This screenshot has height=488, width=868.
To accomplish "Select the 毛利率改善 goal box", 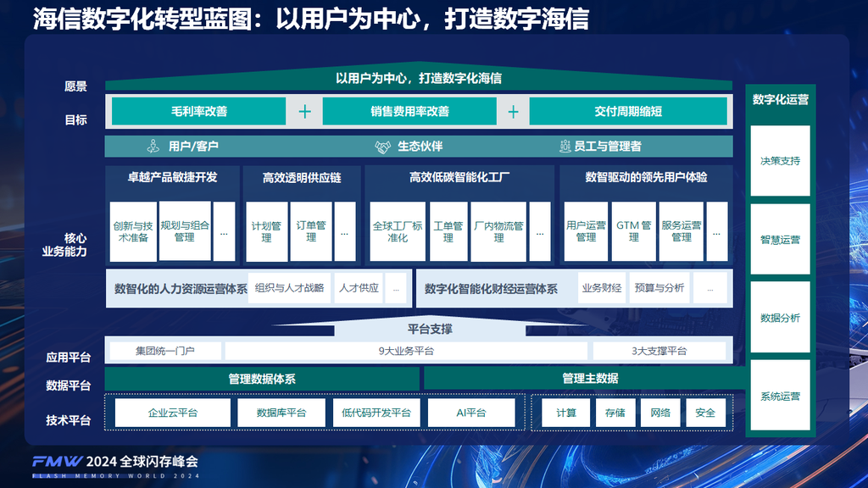I will pyautogui.click(x=198, y=111).
